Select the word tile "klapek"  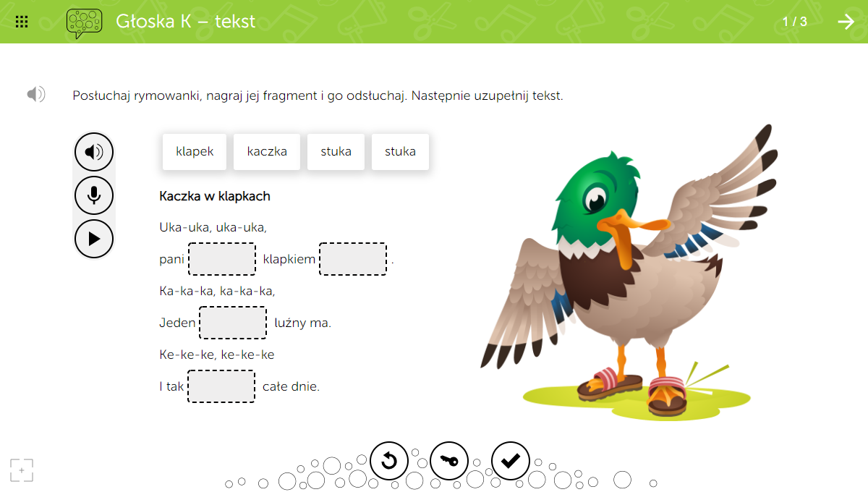(195, 152)
